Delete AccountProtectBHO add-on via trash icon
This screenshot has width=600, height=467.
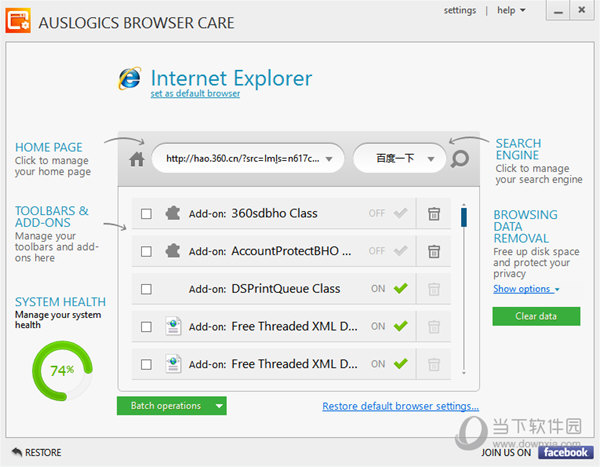(x=434, y=251)
